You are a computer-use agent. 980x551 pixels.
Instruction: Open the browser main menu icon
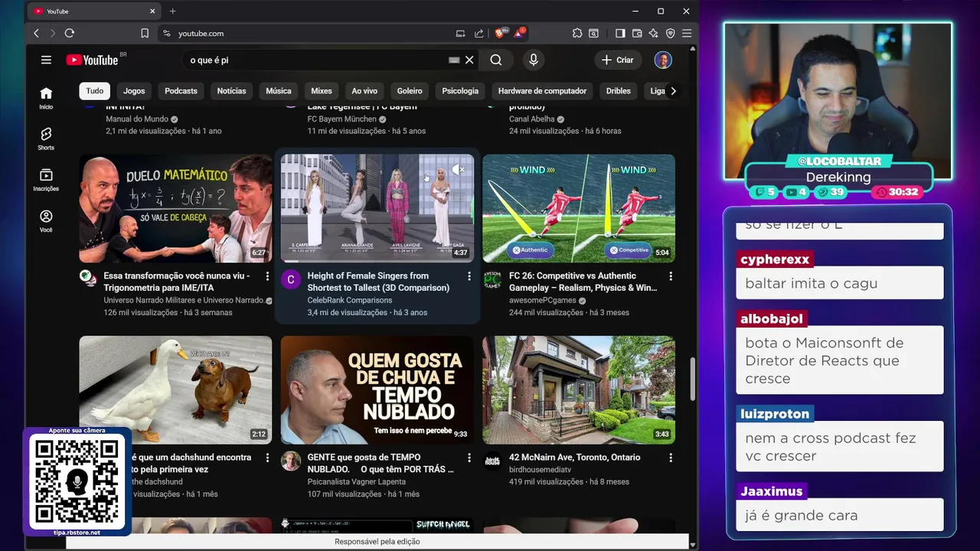point(687,33)
